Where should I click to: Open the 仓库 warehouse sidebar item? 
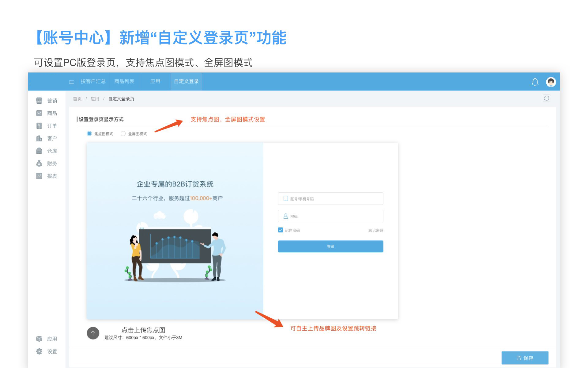tap(51, 151)
